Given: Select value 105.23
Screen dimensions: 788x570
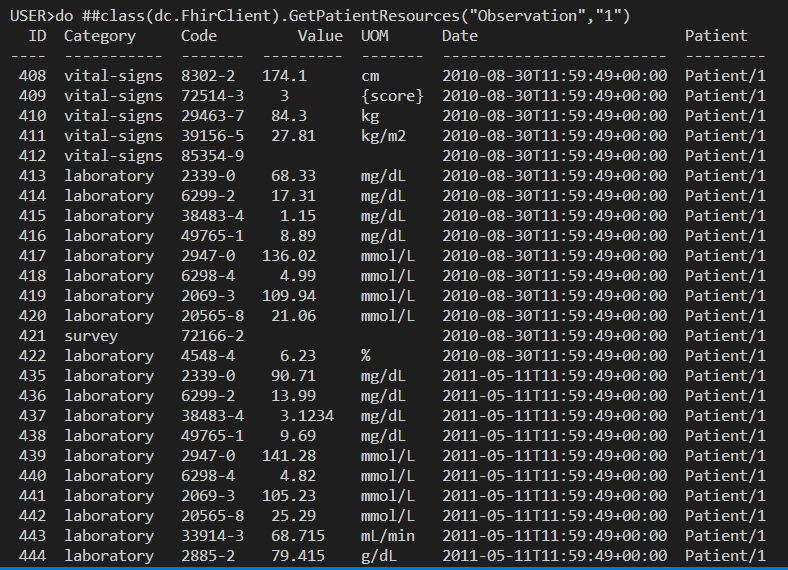Looking at the screenshot, I should click(289, 496).
